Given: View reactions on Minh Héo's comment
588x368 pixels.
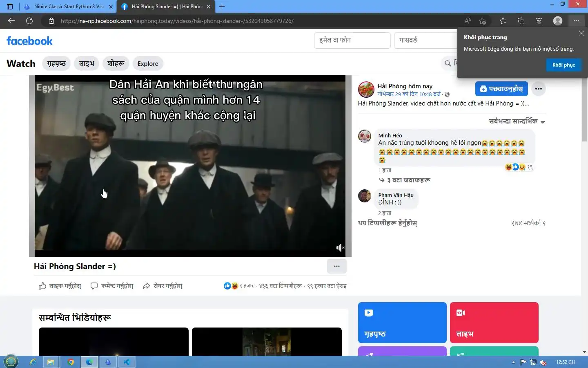Looking at the screenshot, I should click(519, 167).
